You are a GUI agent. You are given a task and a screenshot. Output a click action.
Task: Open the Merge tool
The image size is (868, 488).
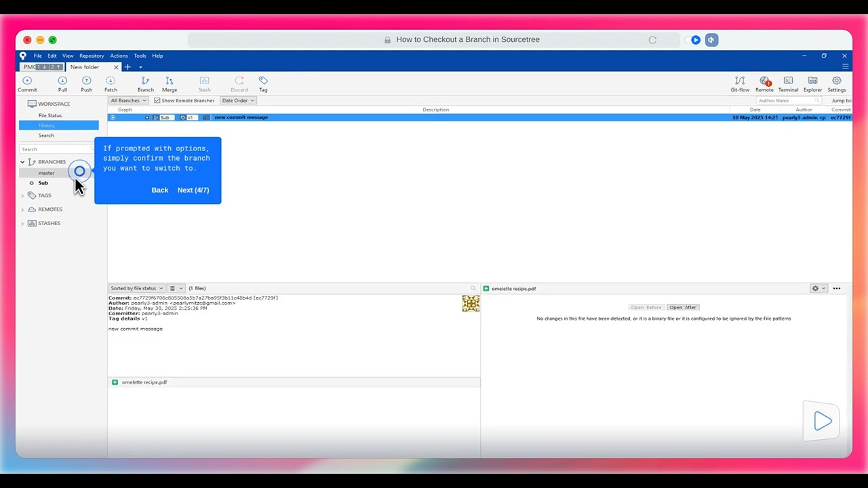coord(170,84)
